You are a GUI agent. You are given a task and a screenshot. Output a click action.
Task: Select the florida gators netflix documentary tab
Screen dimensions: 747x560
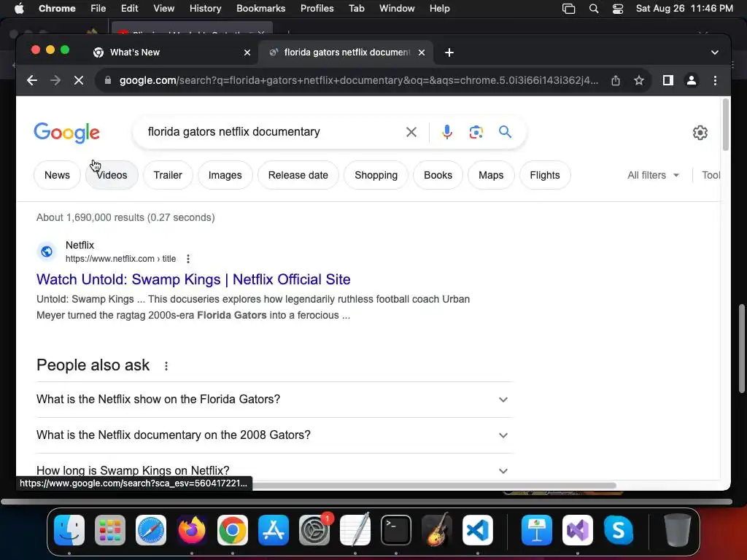coord(345,52)
